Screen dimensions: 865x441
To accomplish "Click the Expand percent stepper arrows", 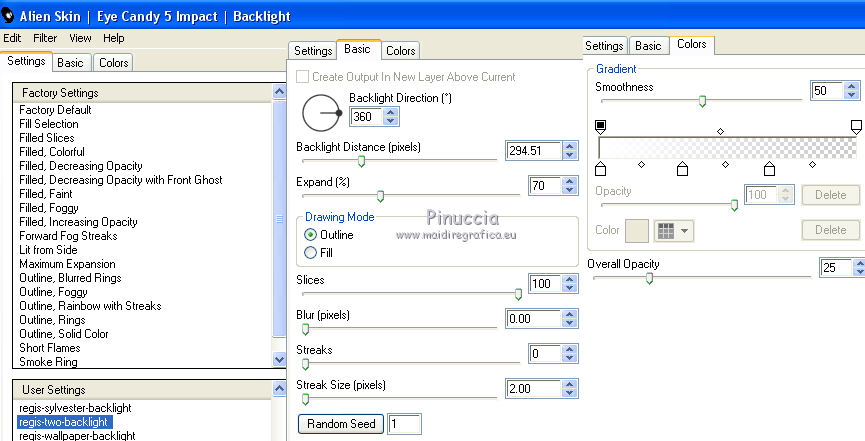I will [570, 185].
